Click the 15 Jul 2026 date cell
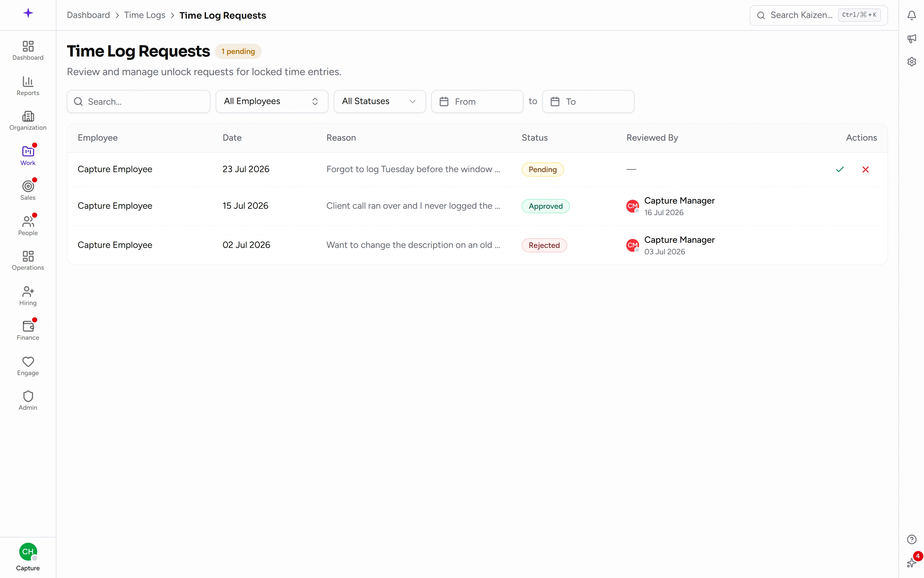The image size is (924, 578). click(x=245, y=206)
